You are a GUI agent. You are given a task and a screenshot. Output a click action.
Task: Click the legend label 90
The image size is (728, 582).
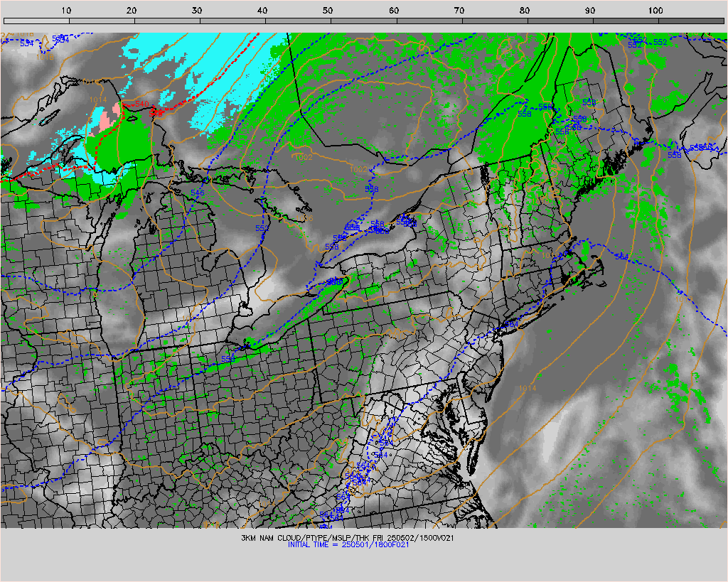coord(590,10)
